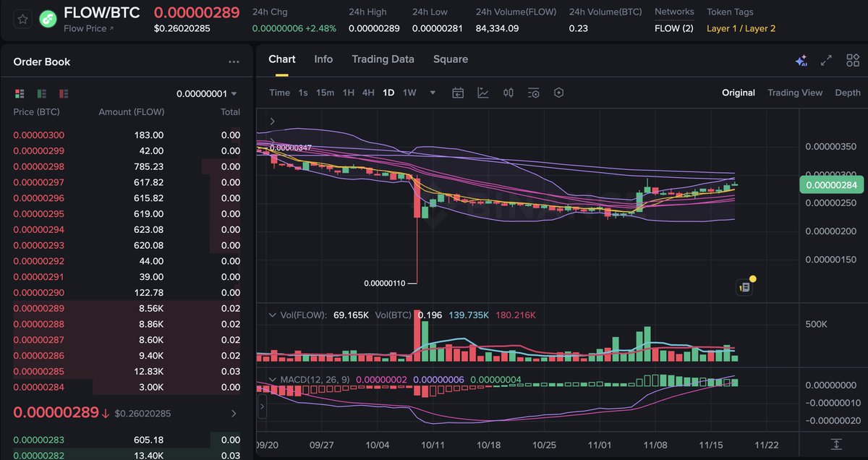Click the green FLOW coin logo

pyautogui.click(x=48, y=20)
